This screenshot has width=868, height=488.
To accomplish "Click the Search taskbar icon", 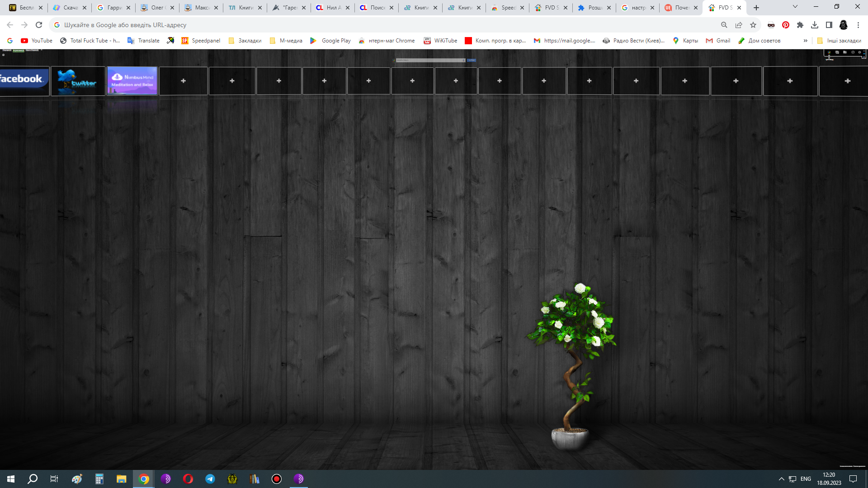I will point(33,479).
